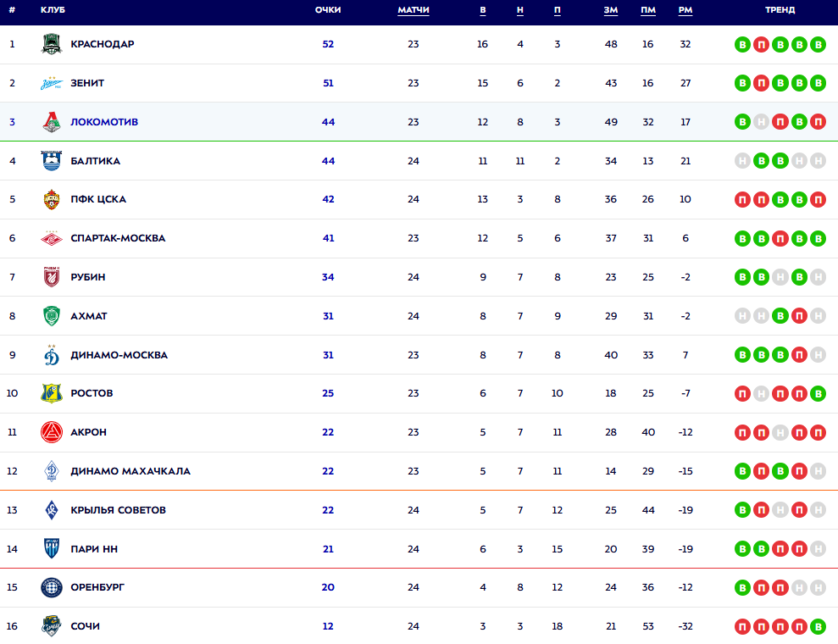838x644 pixels.
Task: Click Sochi's last trend result, green В
Action: pyautogui.click(x=818, y=627)
